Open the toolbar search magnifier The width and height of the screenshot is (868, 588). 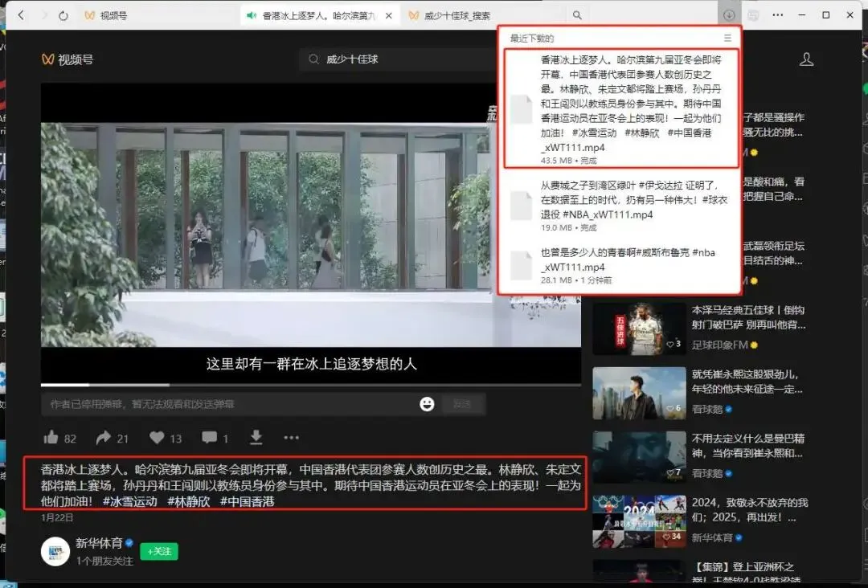[x=577, y=15]
